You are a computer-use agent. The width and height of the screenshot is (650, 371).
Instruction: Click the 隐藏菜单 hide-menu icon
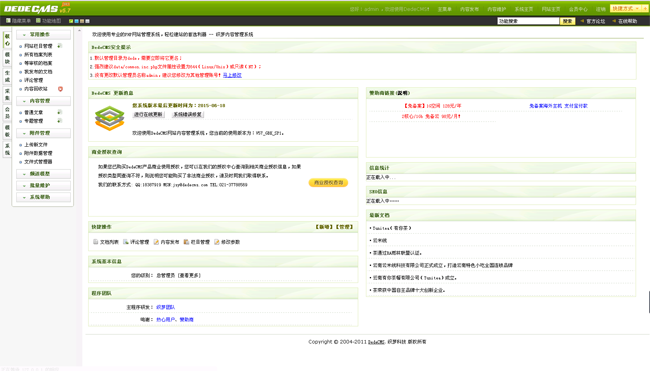click(8, 20)
